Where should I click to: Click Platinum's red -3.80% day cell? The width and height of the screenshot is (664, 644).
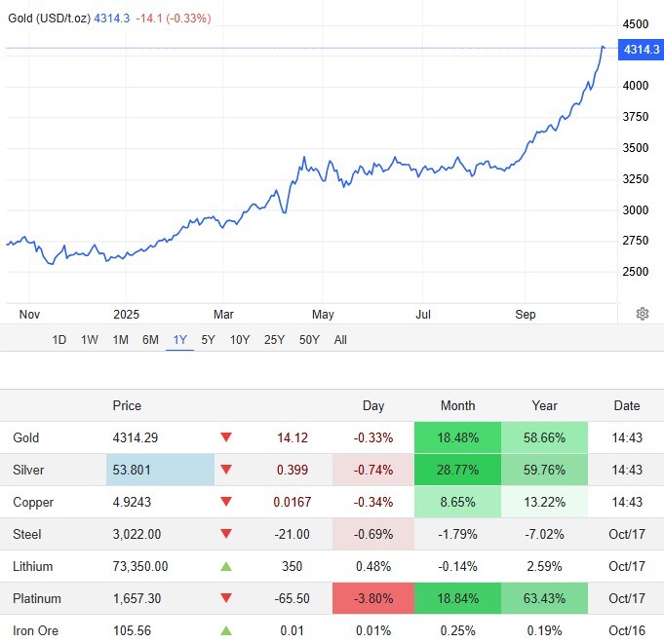tap(373, 599)
